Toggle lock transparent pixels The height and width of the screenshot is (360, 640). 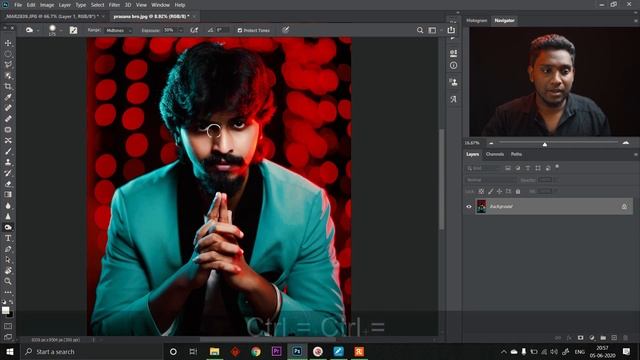[481, 191]
